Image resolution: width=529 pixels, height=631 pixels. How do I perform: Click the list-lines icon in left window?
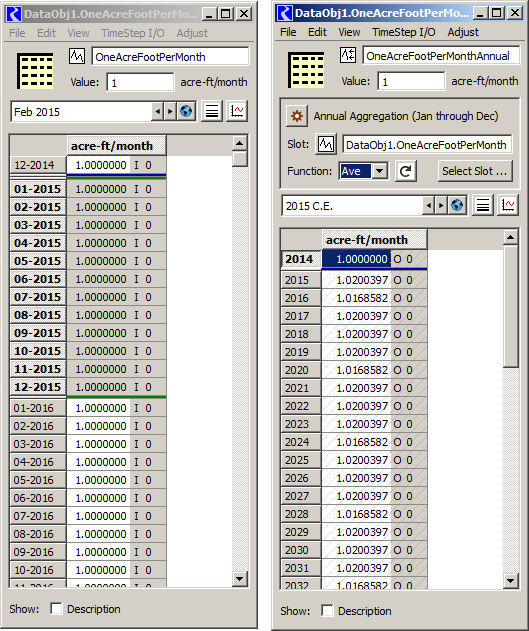coord(212,111)
